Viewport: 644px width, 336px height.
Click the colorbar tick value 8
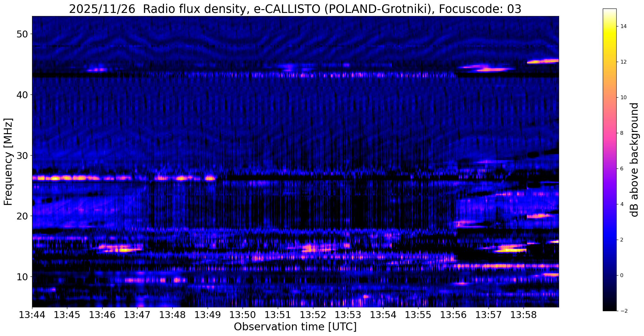(x=622, y=133)
